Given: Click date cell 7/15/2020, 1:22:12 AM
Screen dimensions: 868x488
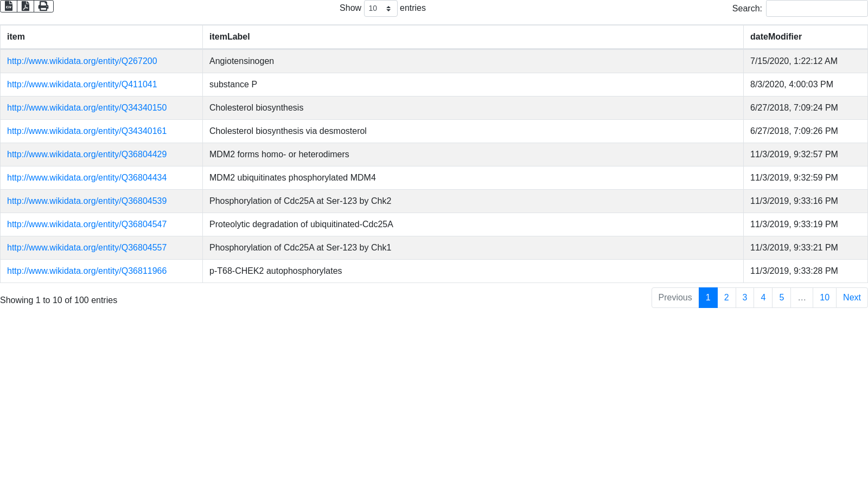Looking at the screenshot, I should click(806, 61).
